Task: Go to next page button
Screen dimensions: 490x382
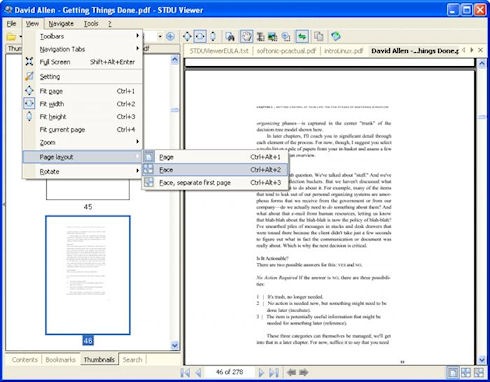Action: (261, 372)
